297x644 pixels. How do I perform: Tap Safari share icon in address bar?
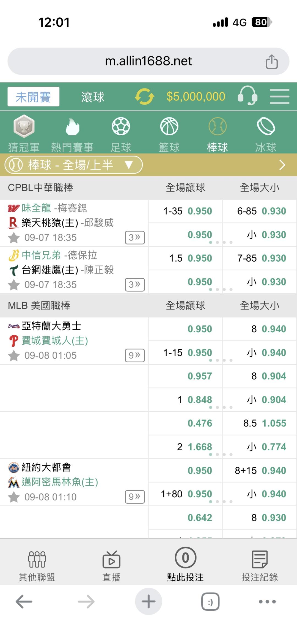[x=272, y=61]
